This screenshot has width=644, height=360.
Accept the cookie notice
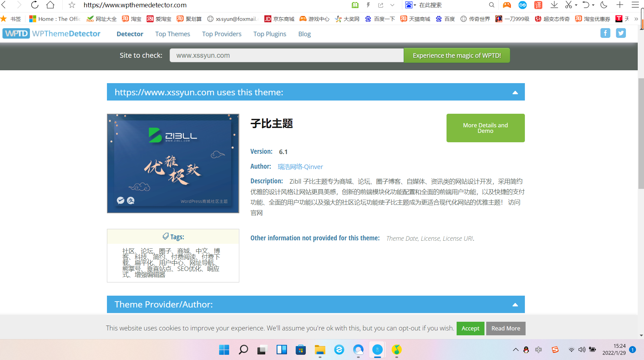point(471,328)
